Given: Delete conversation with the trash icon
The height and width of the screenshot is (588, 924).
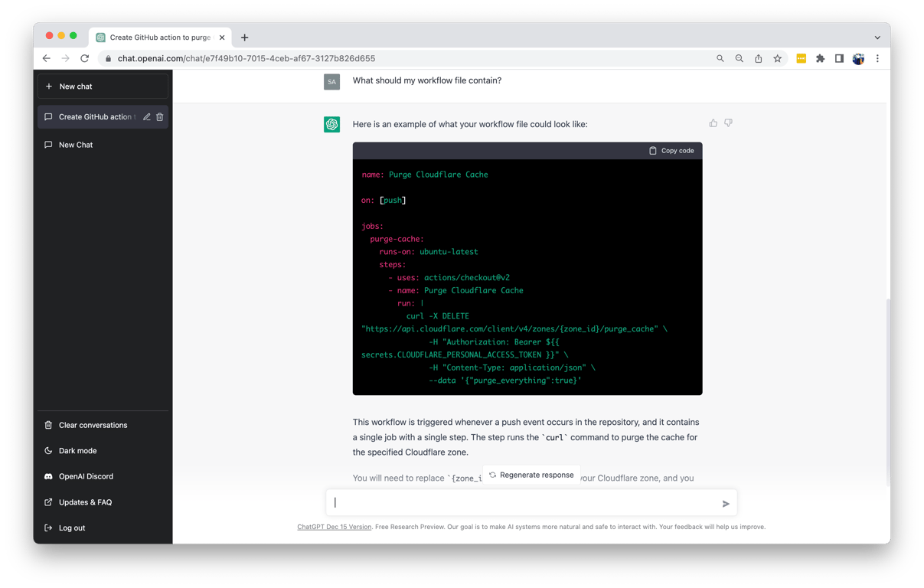Looking at the screenshot, I should pos(160,117).
